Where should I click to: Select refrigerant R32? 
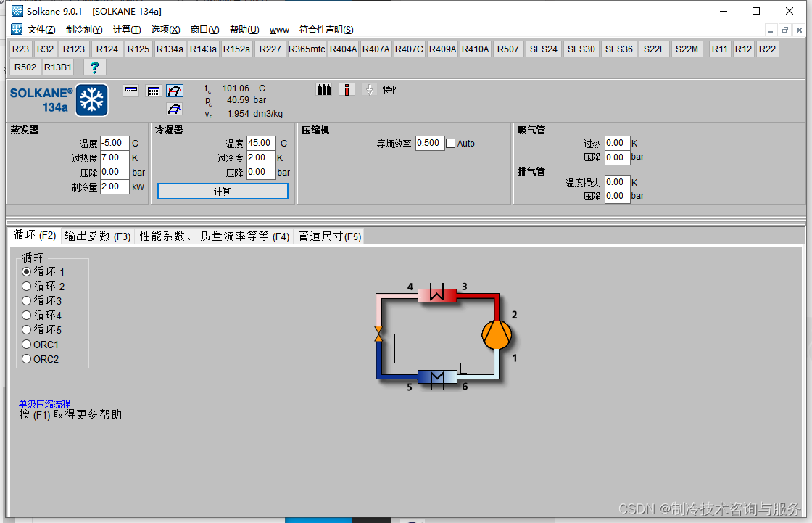point(45,49)
